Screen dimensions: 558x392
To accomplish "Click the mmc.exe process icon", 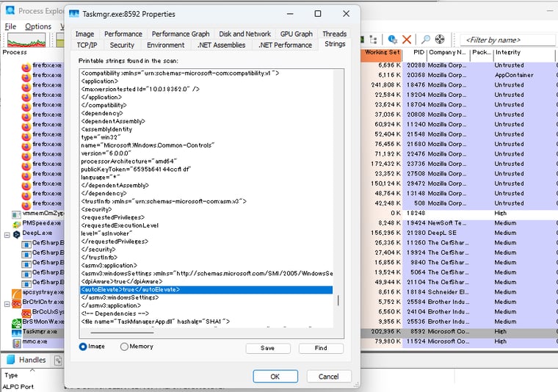I will click(x=17, y=343).
